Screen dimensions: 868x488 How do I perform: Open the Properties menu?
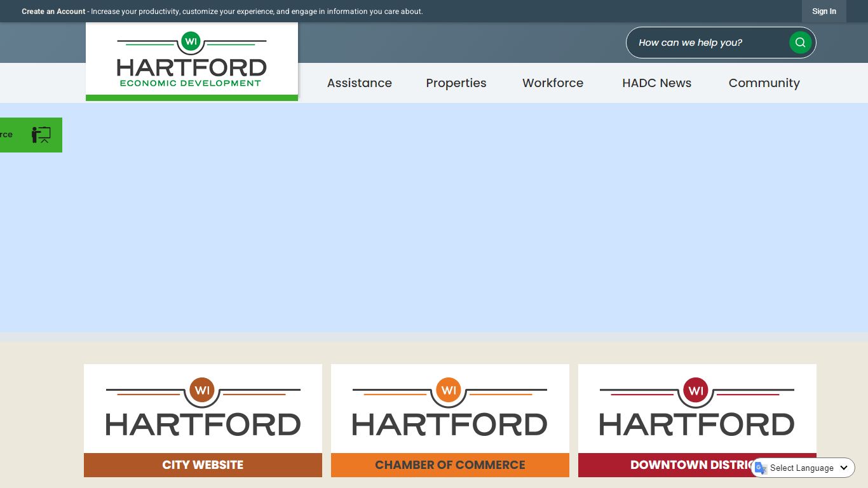point(456,83)
